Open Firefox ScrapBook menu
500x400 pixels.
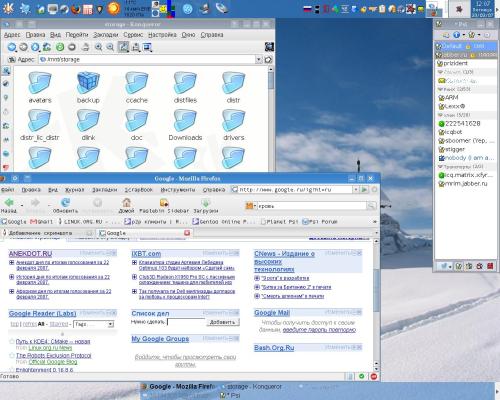[138, 190]
